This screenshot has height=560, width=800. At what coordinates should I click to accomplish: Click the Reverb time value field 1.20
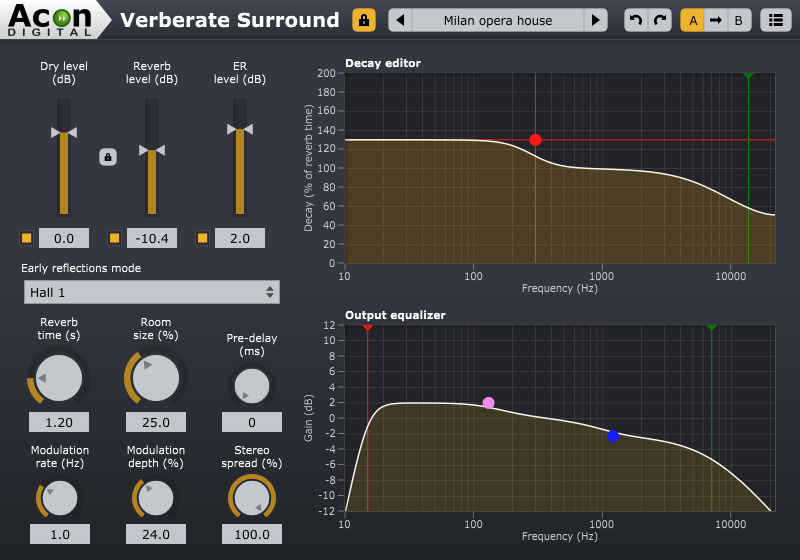[59, 422]
